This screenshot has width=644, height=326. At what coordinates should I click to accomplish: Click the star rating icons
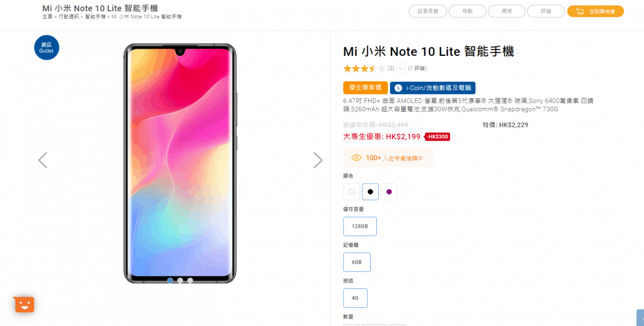click(364, 68)
